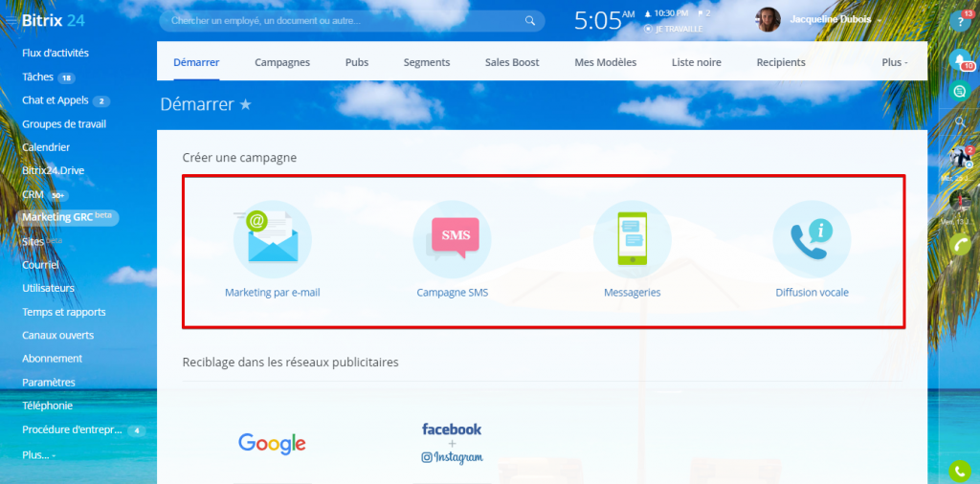Viewport: 980px width, 484px height.
Task: Open the green phone call button at bottom right
Action: pyautogui.click(x=959, y=471)
